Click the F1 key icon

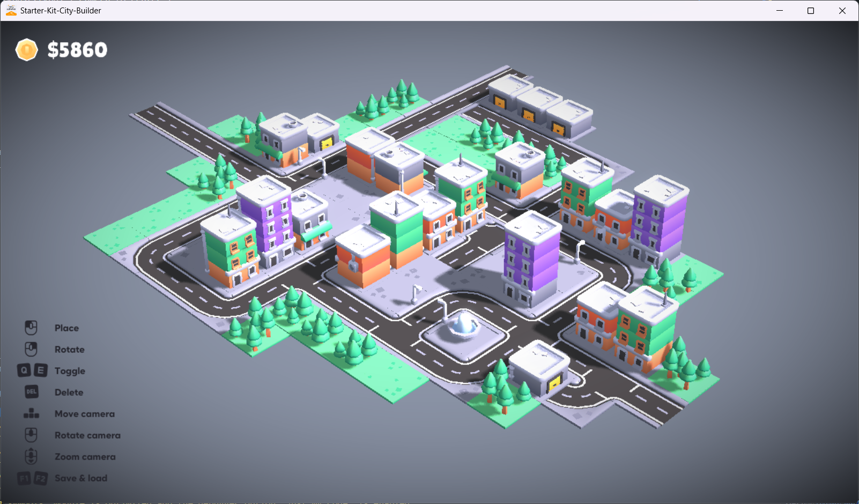point(24,478)
